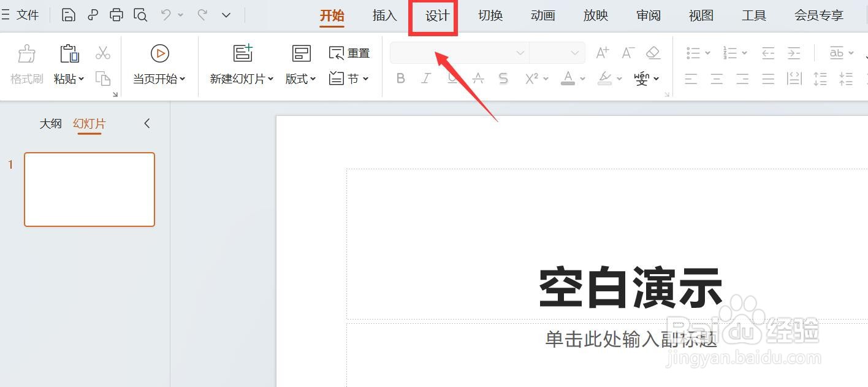Screen dimensions: 868x387
Task: Expand the undo history arrow
Action: click(x=180, y=15)
